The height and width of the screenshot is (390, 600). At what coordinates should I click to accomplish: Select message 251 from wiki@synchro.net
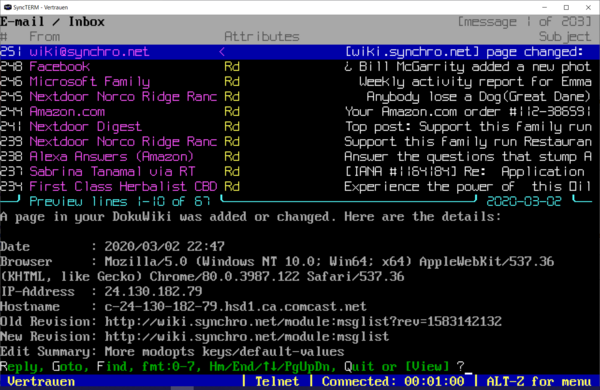[300, 52]
